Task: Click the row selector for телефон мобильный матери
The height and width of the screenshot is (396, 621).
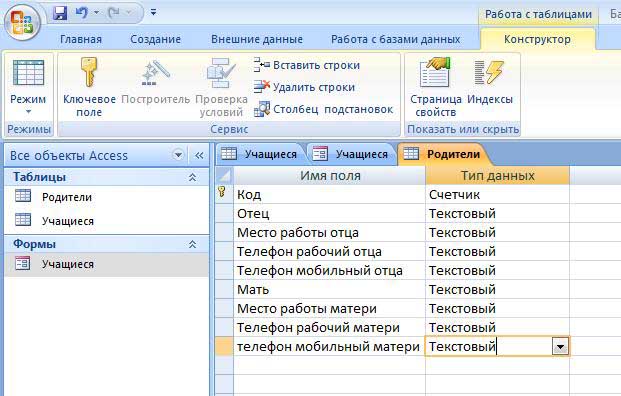Action: [x=225, y=346]
